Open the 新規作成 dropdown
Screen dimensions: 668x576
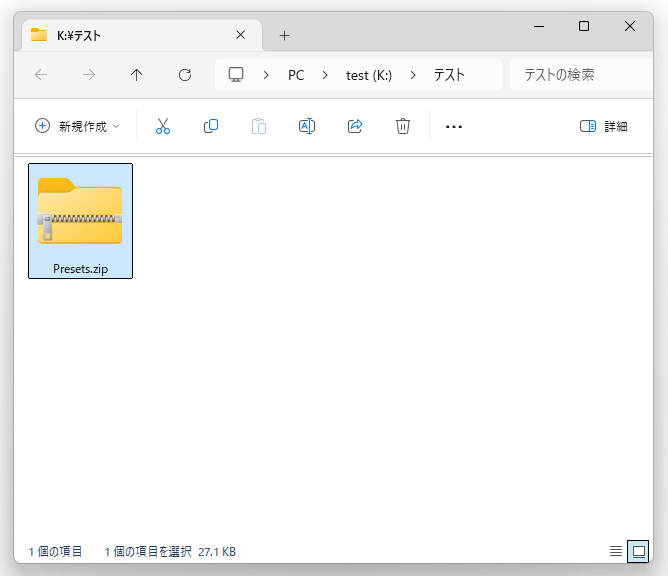coord(77,126)
